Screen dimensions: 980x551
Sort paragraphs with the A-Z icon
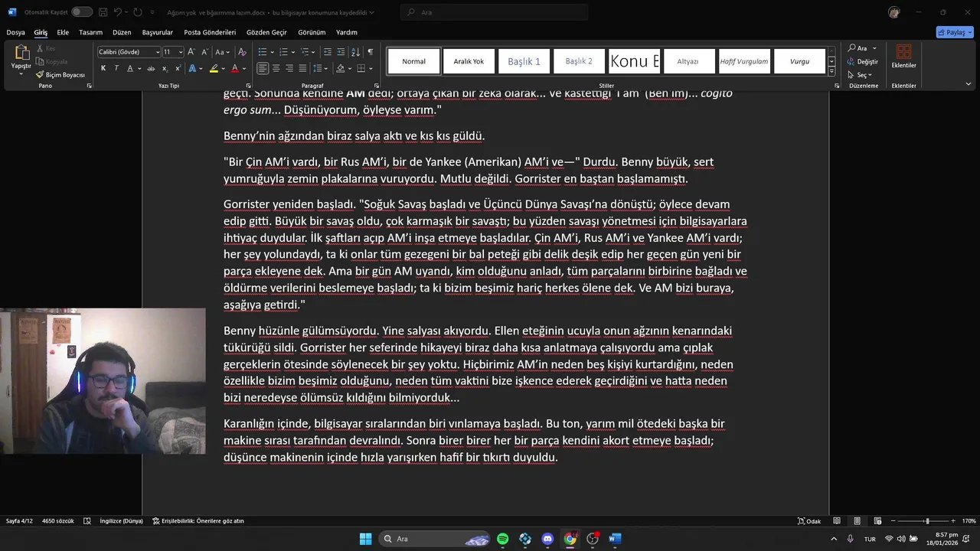coord(355,52)
